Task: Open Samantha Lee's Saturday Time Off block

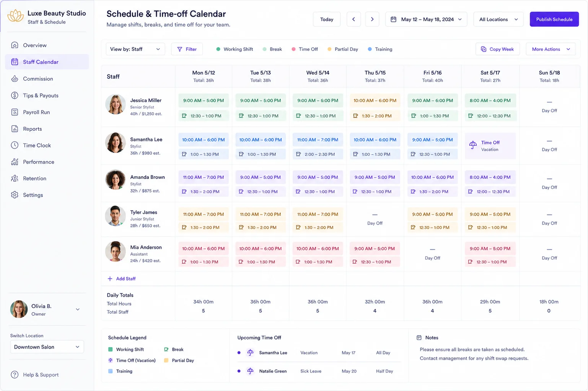Action: [x=490, y=146]
